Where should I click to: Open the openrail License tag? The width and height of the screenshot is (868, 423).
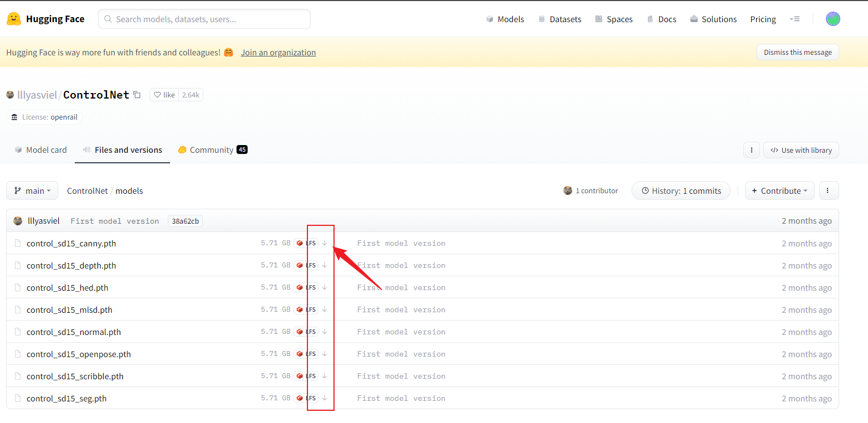click(44, 117)
